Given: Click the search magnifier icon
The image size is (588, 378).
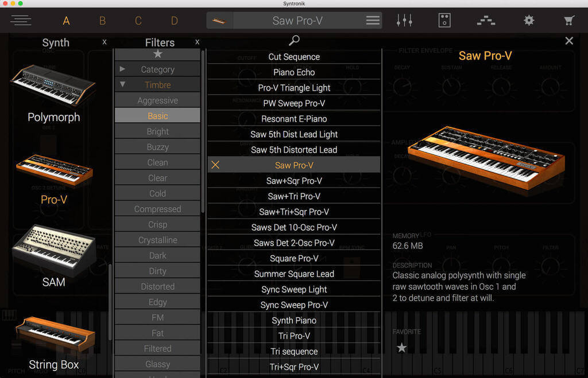Looking at the screenshot, I should [x=294, y=40].
